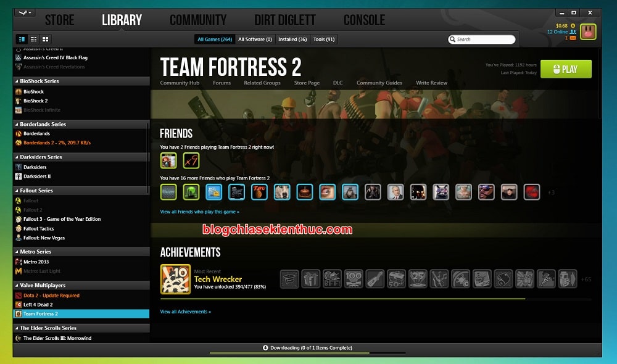Viewport: 617px width, 364px height.
Task: Click the green PLAY button
Action: click(x=566, y=69)
